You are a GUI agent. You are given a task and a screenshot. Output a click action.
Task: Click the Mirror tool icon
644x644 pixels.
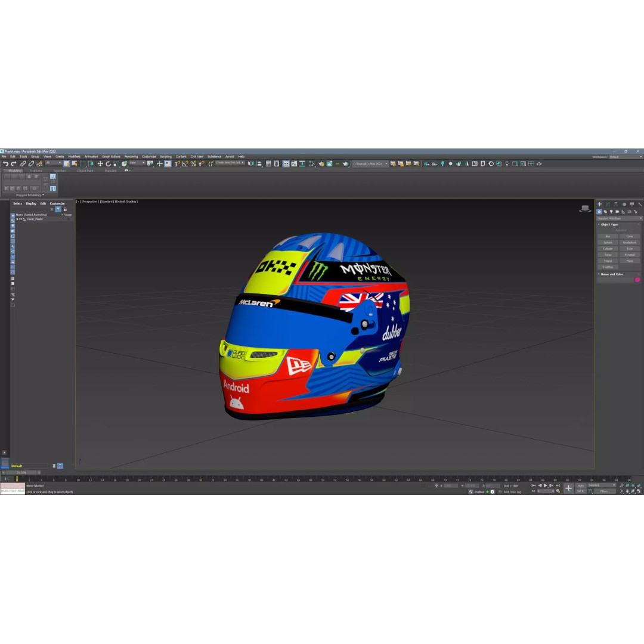[251, 164]
